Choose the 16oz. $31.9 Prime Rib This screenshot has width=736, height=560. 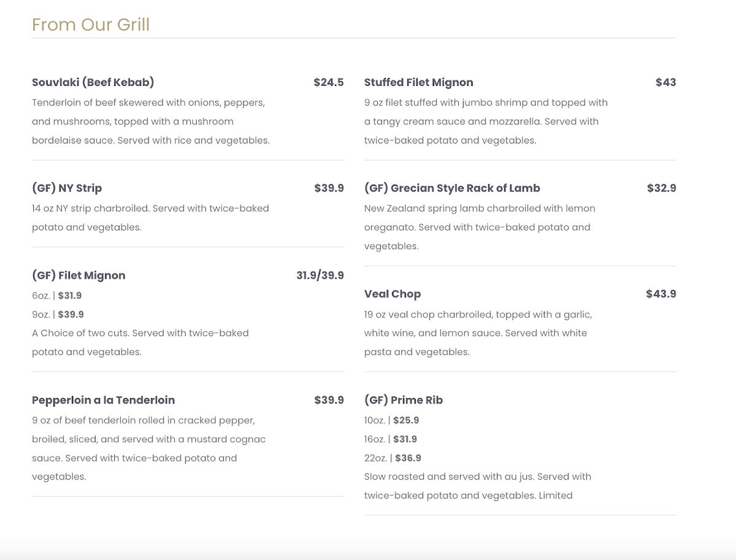[x=391, y=439]
